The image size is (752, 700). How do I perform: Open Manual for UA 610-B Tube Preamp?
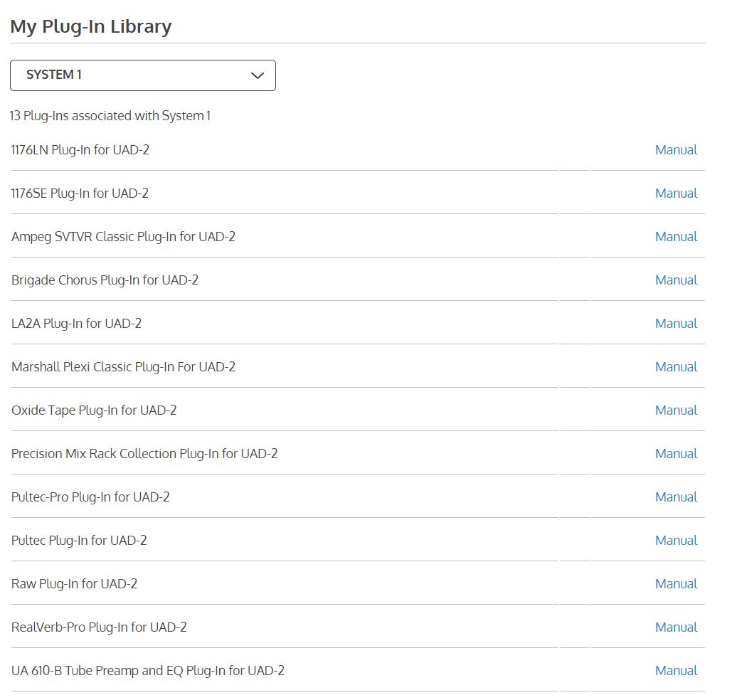point(675,671)
